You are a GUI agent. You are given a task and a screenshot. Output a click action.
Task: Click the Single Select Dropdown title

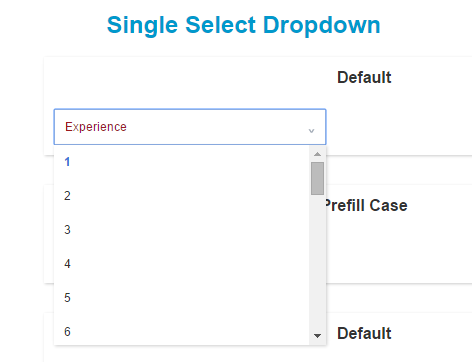coord(243,25)
